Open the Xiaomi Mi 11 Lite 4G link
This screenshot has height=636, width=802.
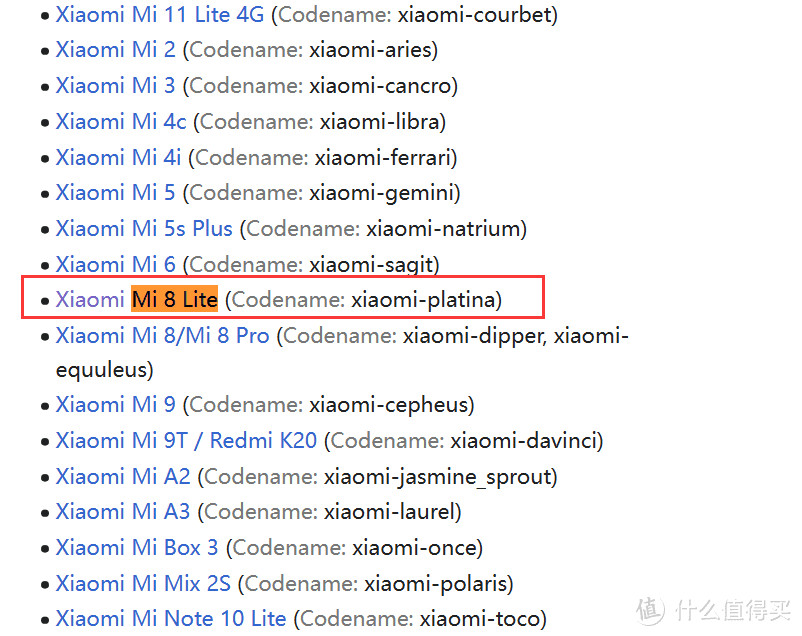point(160,15)
